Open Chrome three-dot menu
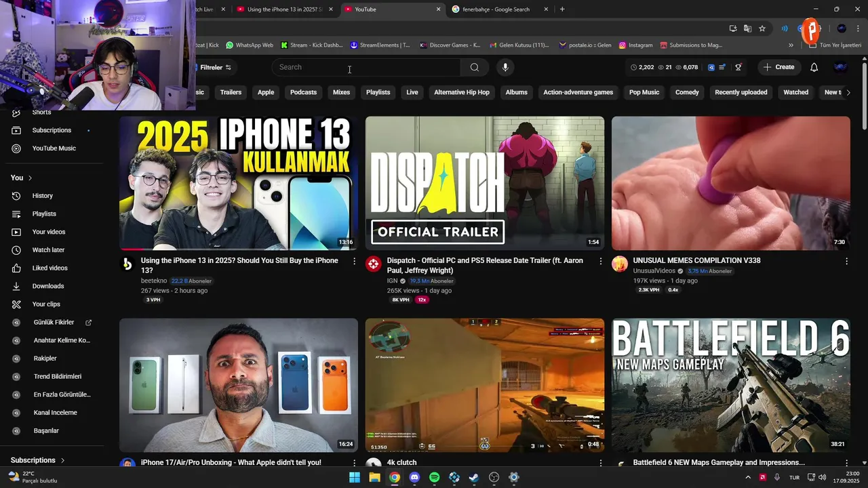The width and height of the screenshot is (868, 488). coord(859,28)
